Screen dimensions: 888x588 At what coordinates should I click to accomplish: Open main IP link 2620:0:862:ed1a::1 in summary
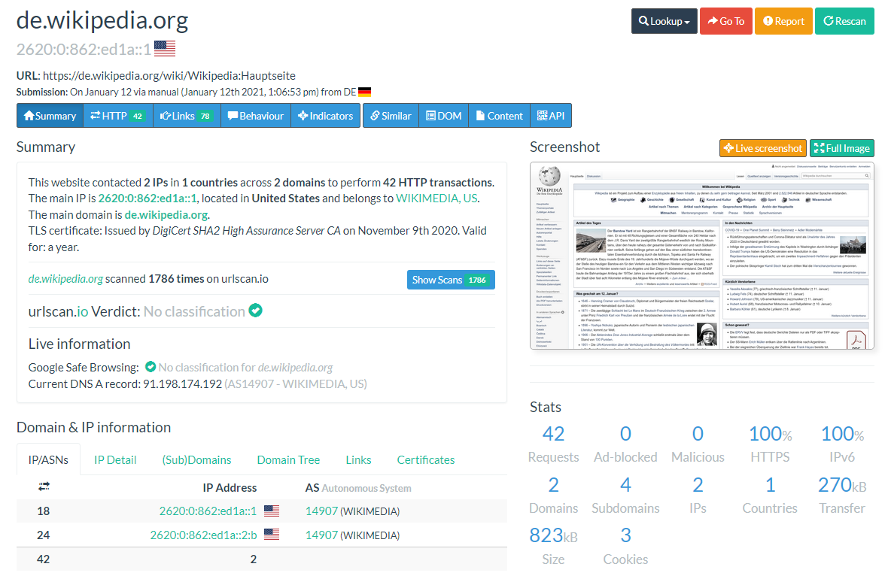coord(147,199)
